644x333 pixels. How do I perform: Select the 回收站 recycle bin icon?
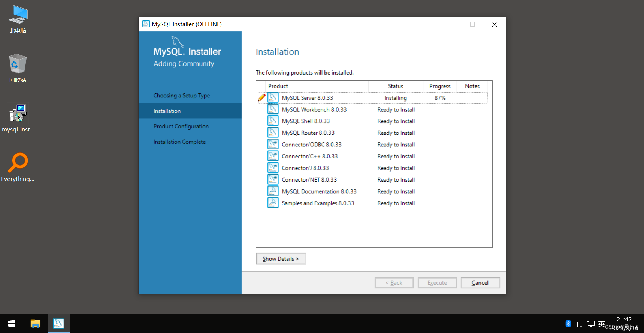point(18,69)
